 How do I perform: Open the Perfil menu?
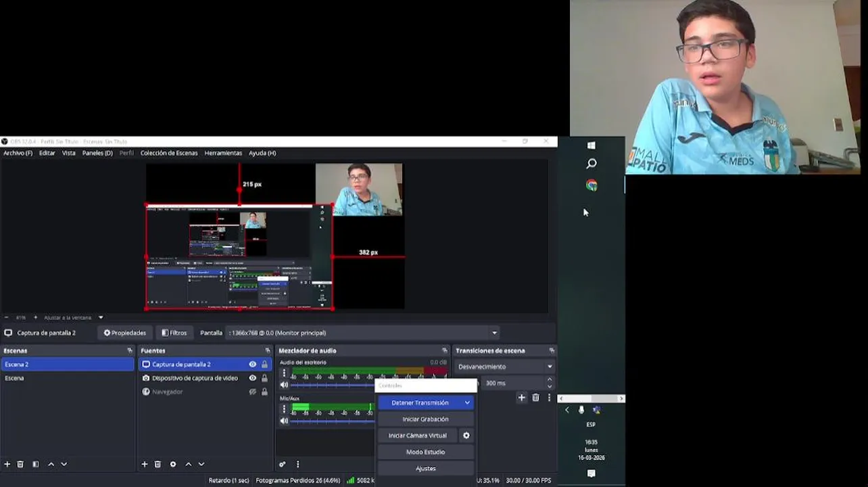[126, 153]
